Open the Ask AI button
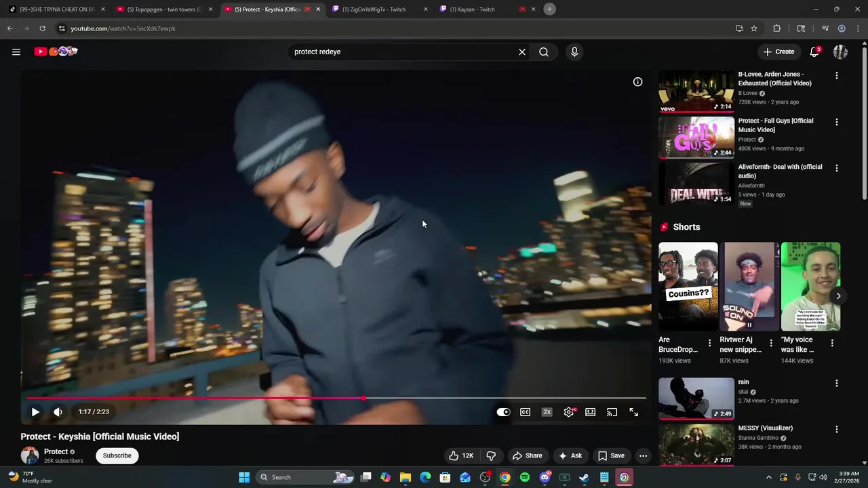The height and width of the screenshot is (488, 868). coord(570,455)
